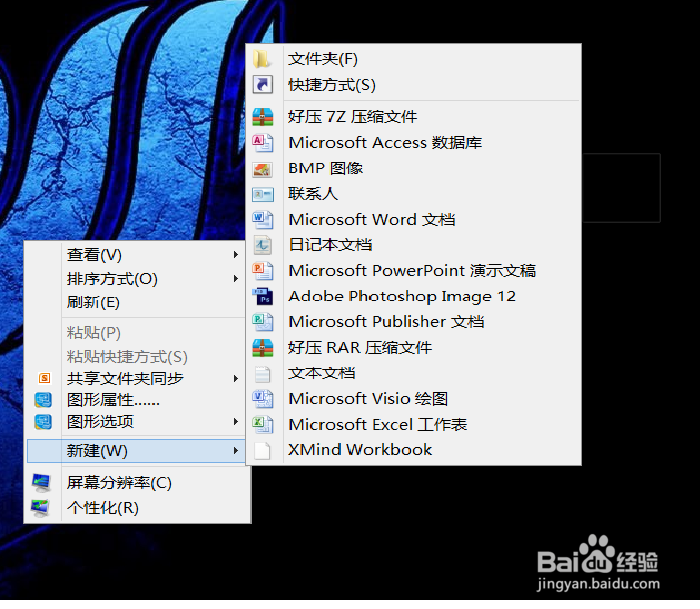Choose Microsoft Excel 工作表 entry
700x609 pixels.
(x=414, y=425)
